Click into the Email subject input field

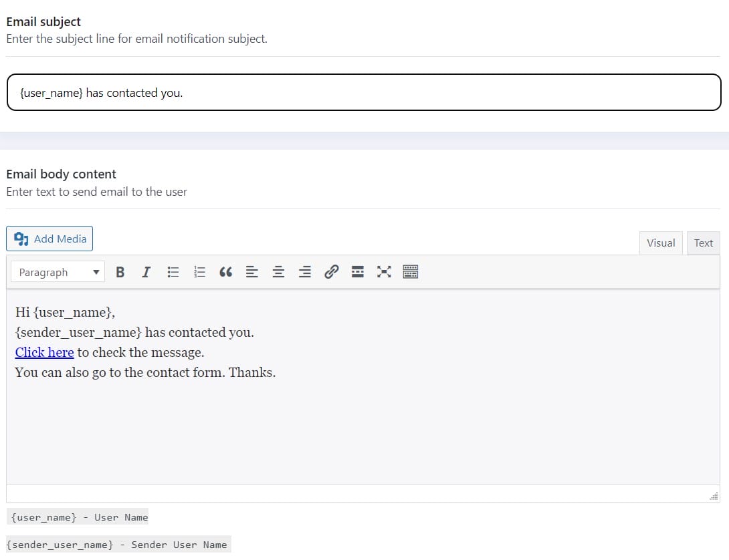[x=364, y=93]
